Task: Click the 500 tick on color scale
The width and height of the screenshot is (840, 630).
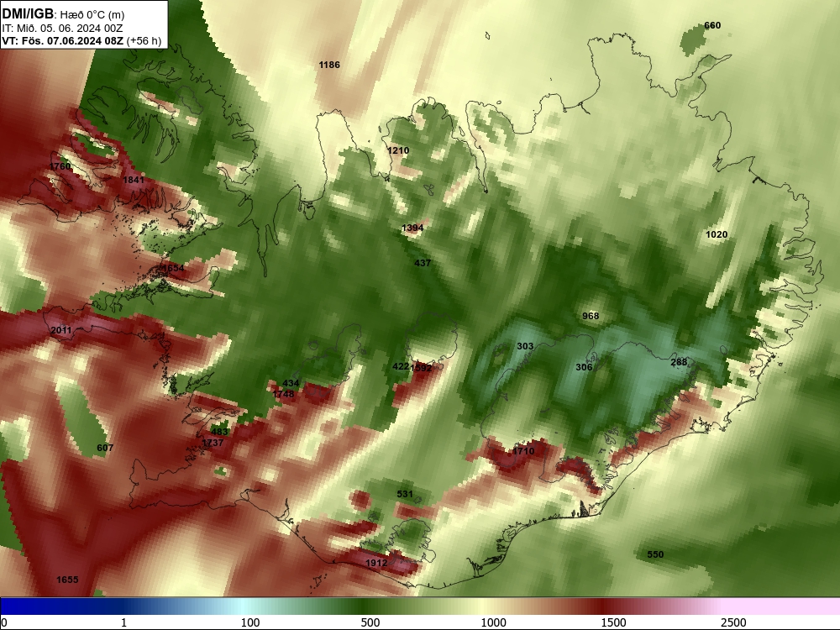Action: pos(370,622)
